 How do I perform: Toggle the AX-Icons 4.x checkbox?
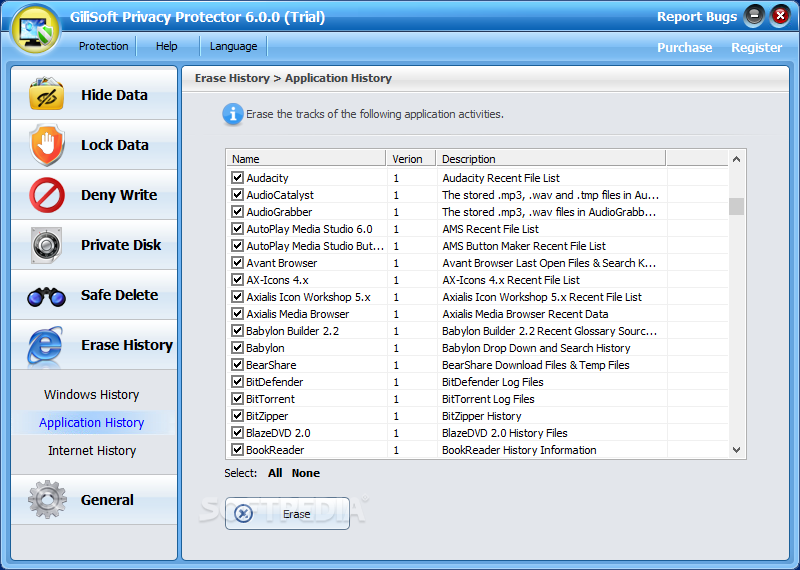[237, 280]
